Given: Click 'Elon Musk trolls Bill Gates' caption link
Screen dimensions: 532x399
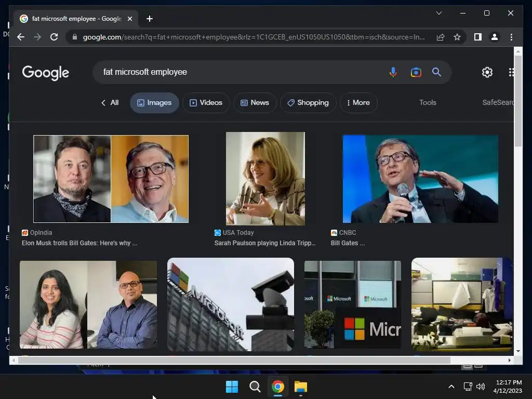Looking at the screenshot, I should pyautogui.click(x=79, y=243).
